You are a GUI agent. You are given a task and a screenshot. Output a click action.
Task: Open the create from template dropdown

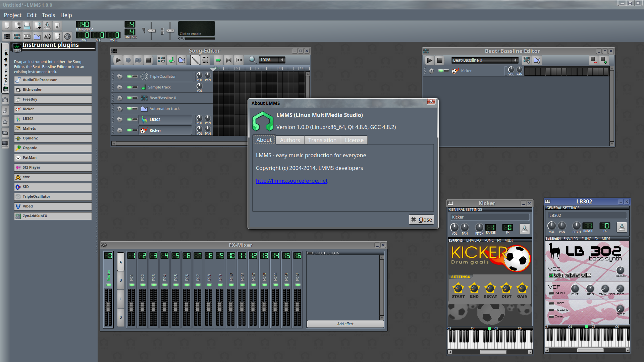17,26
